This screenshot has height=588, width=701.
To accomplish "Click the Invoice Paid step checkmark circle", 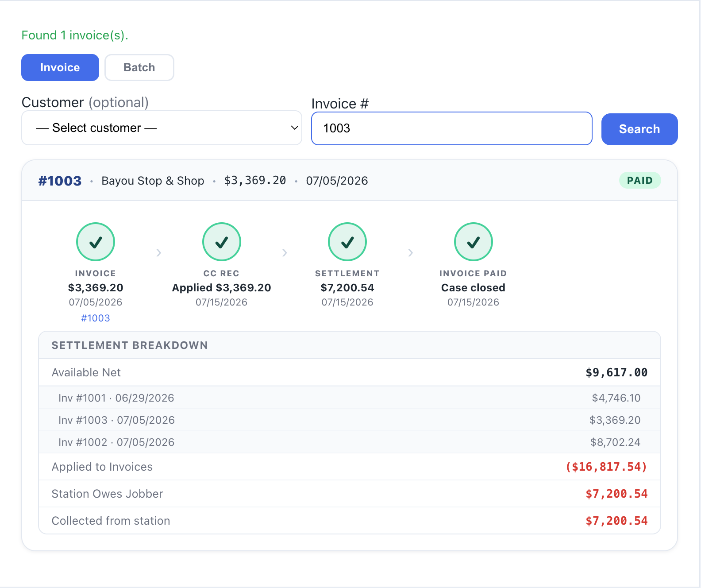I will pos(474,242).
